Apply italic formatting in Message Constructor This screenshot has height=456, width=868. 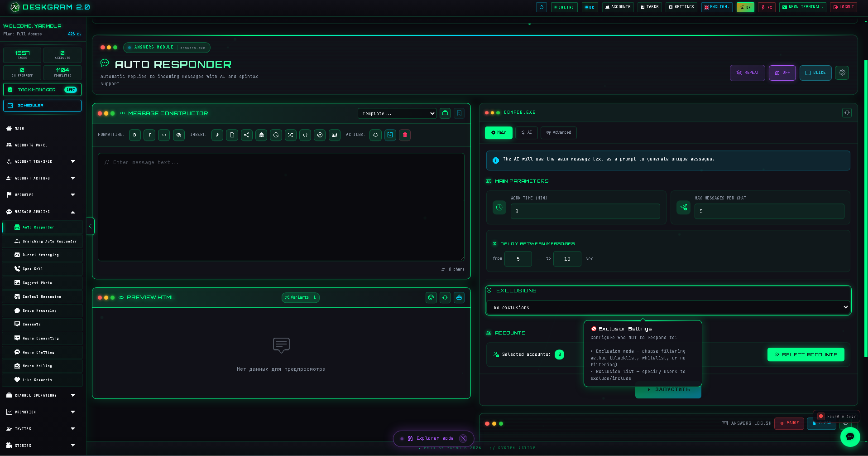coord(149,135)
